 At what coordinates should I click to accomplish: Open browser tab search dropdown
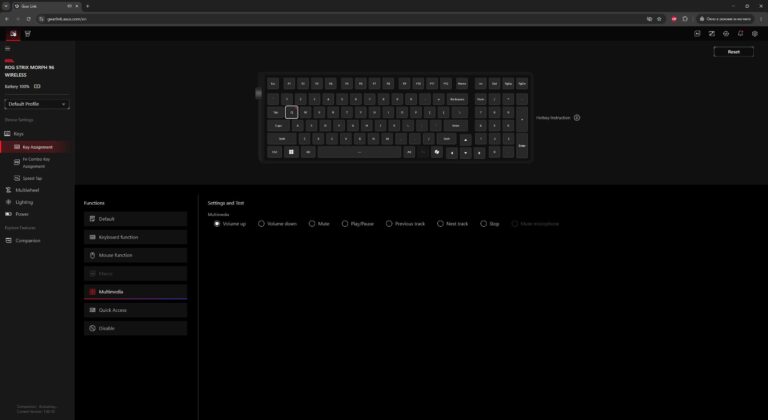pos(6,6)
